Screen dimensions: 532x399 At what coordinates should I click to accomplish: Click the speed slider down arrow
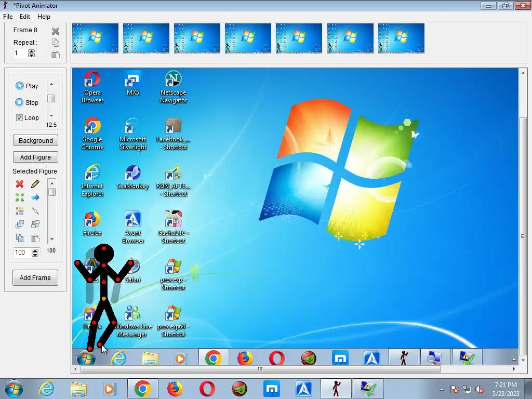point(51,116)
